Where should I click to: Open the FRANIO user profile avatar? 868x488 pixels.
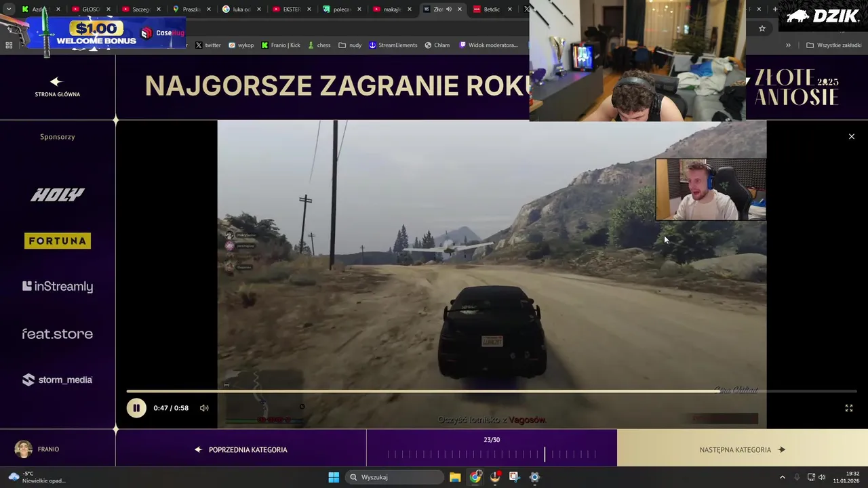point(24,449)
